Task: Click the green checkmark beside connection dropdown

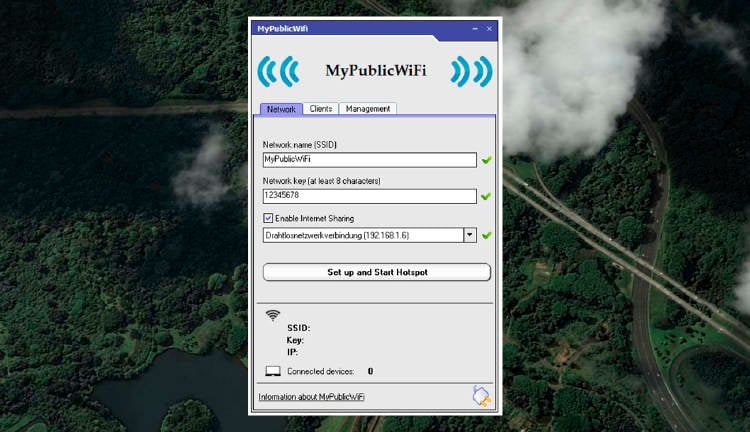Action: coord(486,235)
